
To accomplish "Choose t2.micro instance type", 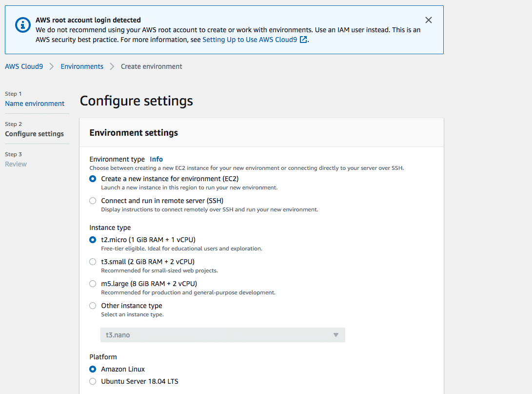I will (x=93, y=240).
